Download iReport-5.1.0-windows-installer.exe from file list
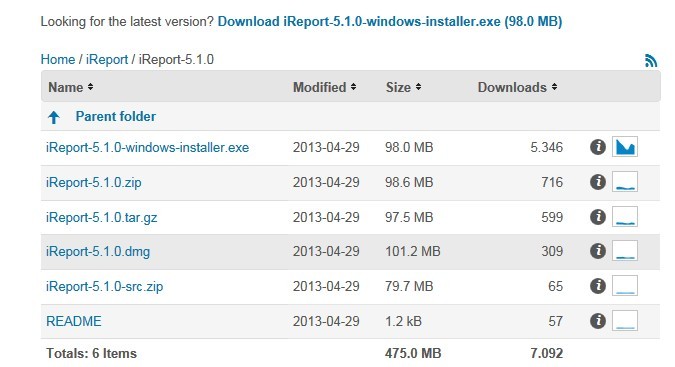This screenshot has height=367, width=675. (148, 148)
